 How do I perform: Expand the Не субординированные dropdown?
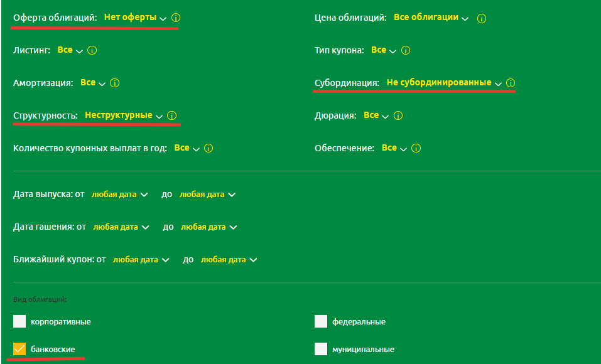click(x=443, y=83)
